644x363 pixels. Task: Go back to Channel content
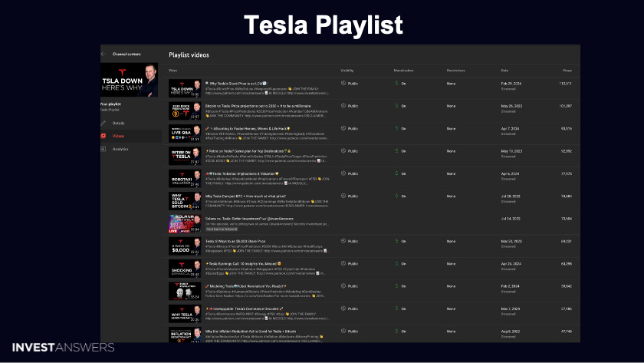[127, 54]
